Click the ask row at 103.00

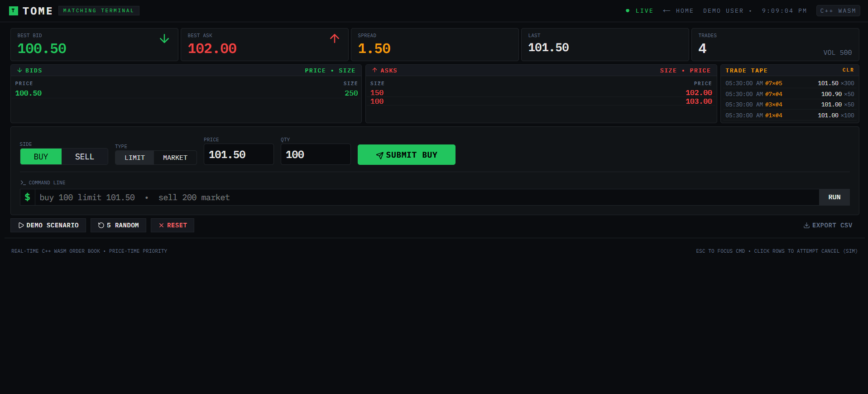(x=541, y=101)
